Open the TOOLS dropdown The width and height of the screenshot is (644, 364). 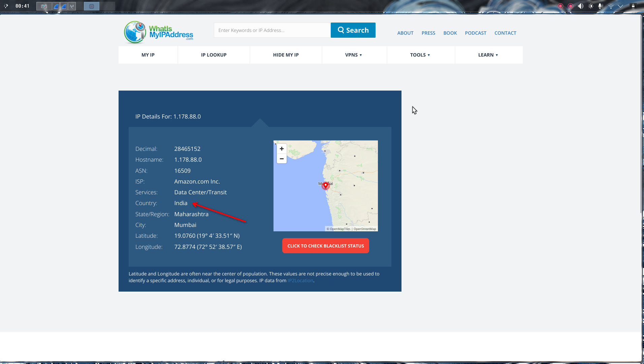pos(420,55)
